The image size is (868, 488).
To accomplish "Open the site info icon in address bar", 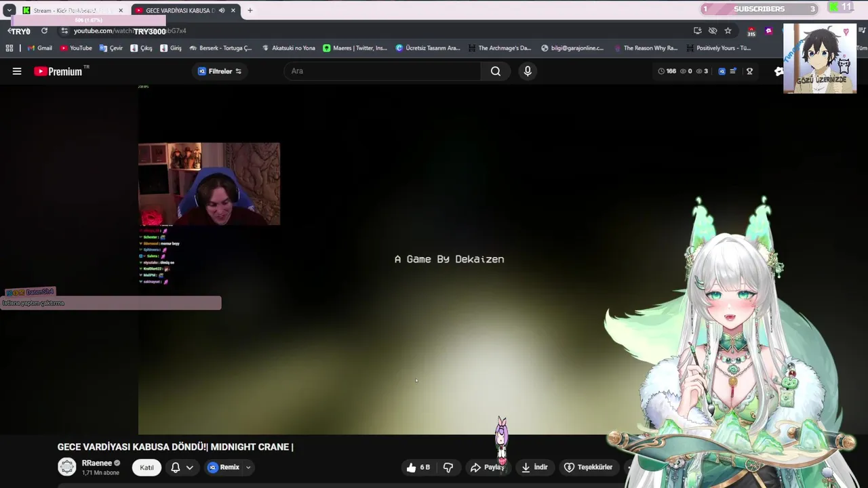I will 64,30.
